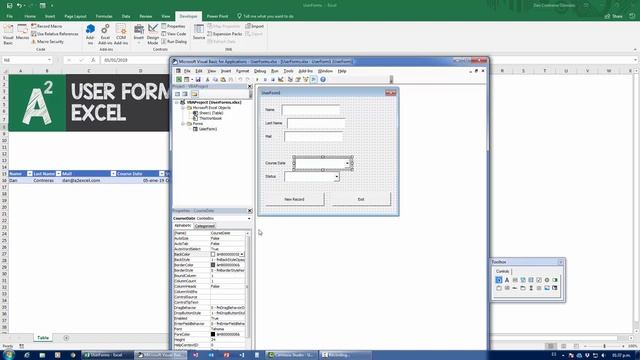
Task: Click View Code icon in Project pane
Action: [x=178, y=94]
